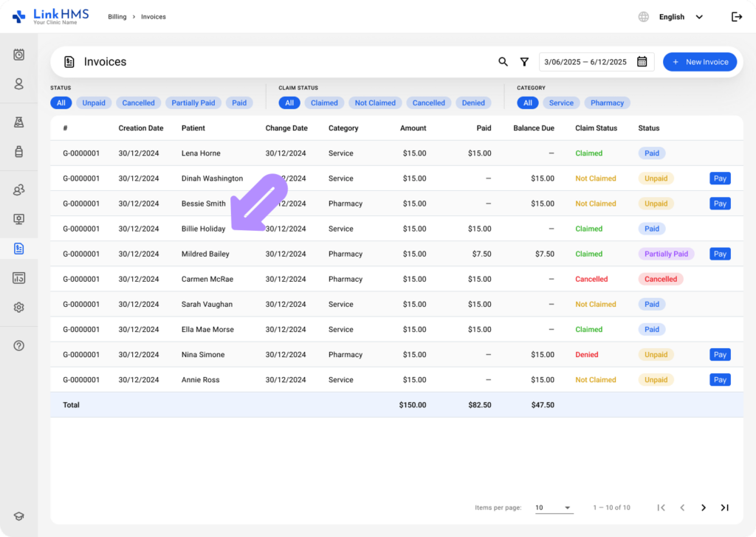Select Claim Status All chip
This screenshot has height=537, width=756.
coord(289,103)
